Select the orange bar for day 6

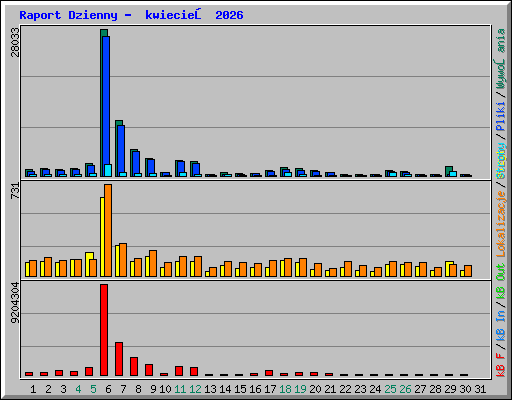(x=108, y=230)
